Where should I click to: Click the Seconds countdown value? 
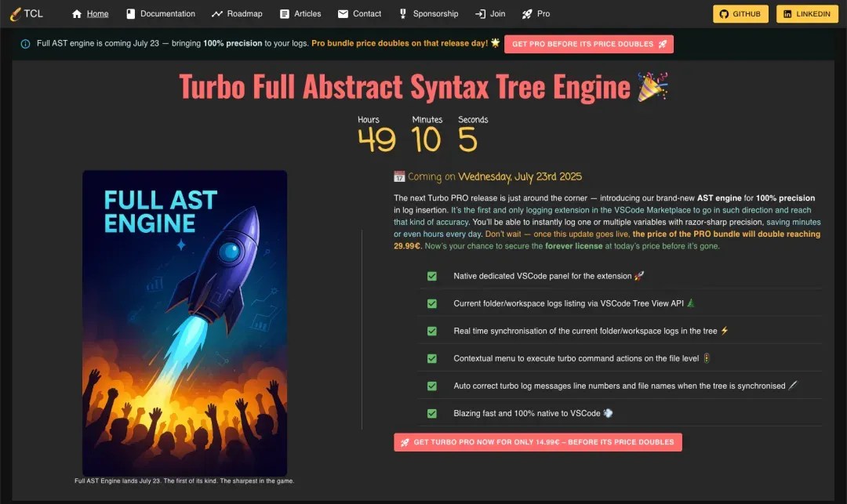(467, 140)
